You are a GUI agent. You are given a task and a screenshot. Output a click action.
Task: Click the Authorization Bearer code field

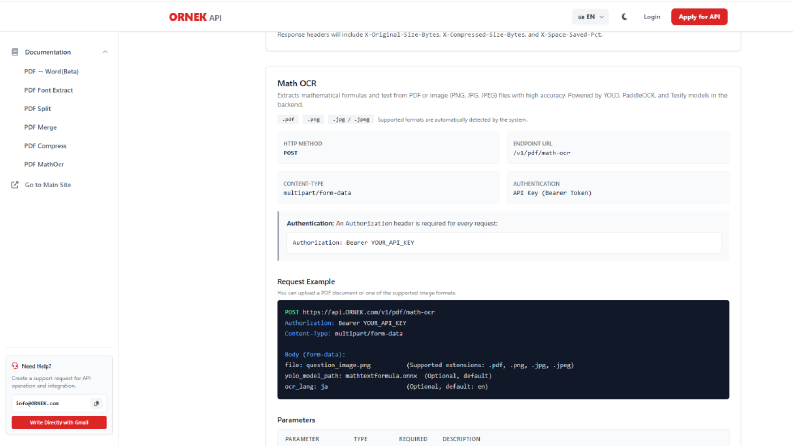[504, 243]
